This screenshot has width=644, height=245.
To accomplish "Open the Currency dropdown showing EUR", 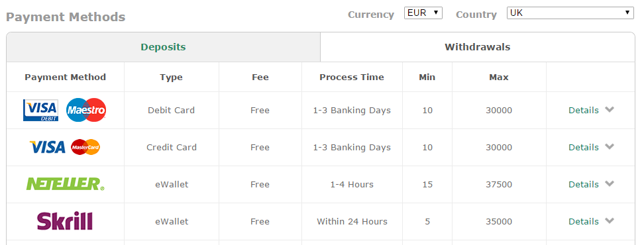I will pos(423,13).
